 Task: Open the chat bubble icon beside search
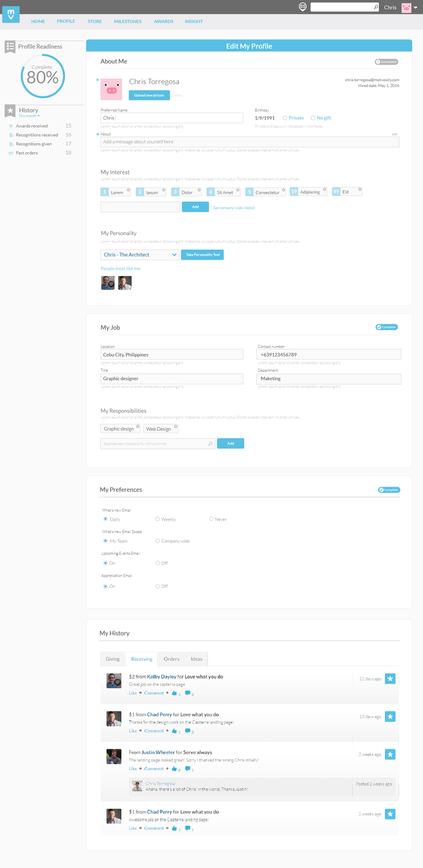point(303,7)
